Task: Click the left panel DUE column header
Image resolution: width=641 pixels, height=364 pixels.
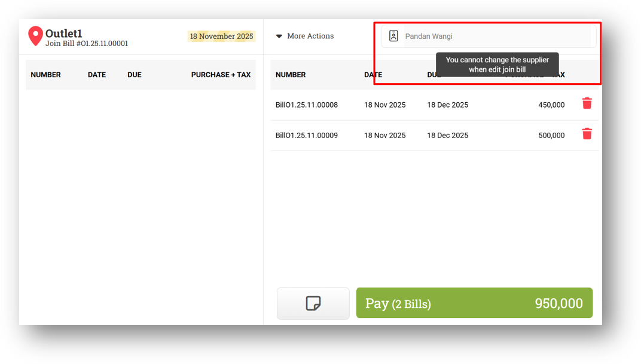Action: 135,75
